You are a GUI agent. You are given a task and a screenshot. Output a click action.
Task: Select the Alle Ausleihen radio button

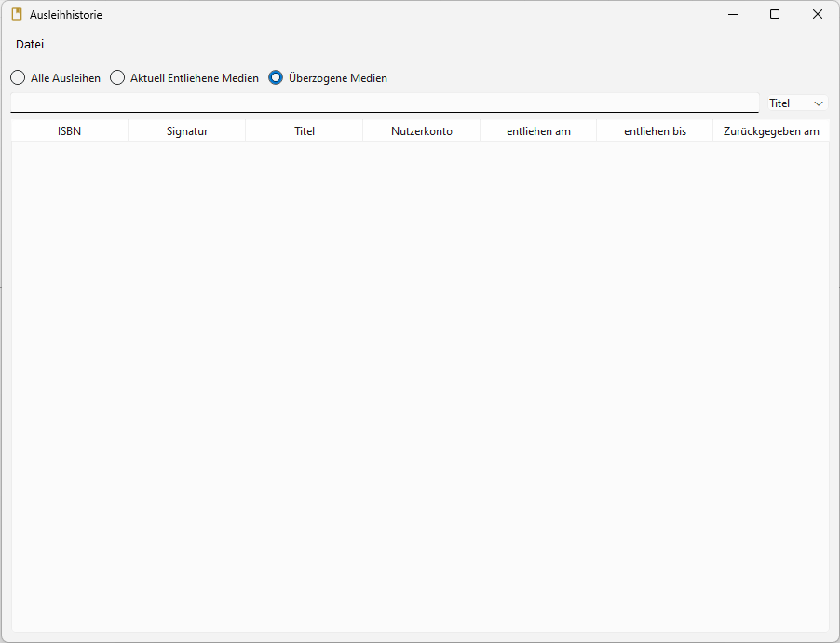18,78
